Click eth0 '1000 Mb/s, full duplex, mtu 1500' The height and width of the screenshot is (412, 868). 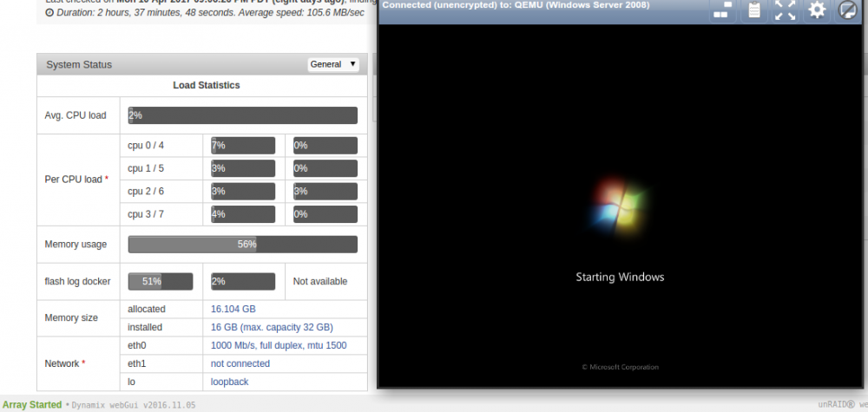coord(279,345)
